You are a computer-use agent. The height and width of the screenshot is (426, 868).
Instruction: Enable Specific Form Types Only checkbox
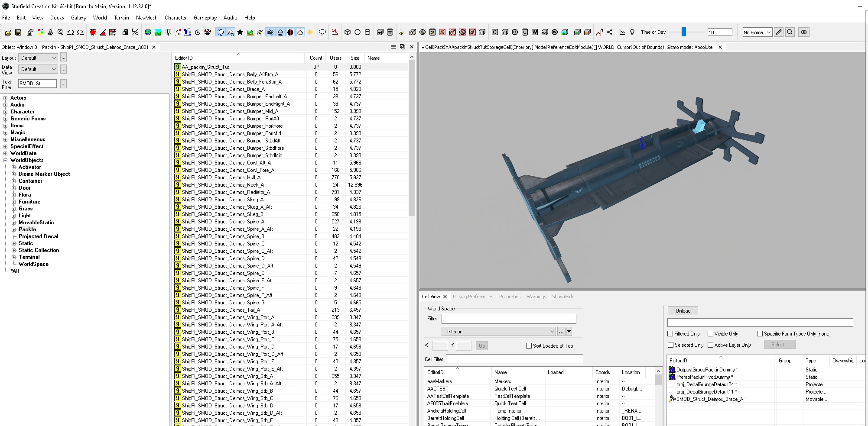coord(760,334)
